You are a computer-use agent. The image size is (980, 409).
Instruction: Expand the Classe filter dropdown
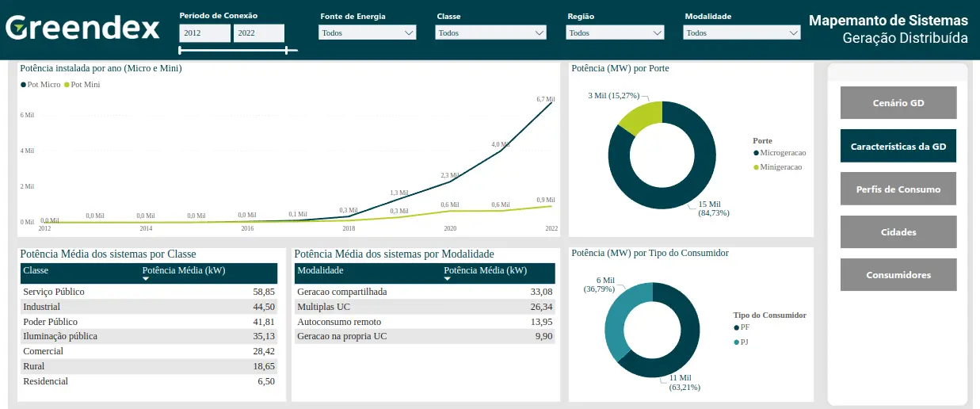[490, 33]
